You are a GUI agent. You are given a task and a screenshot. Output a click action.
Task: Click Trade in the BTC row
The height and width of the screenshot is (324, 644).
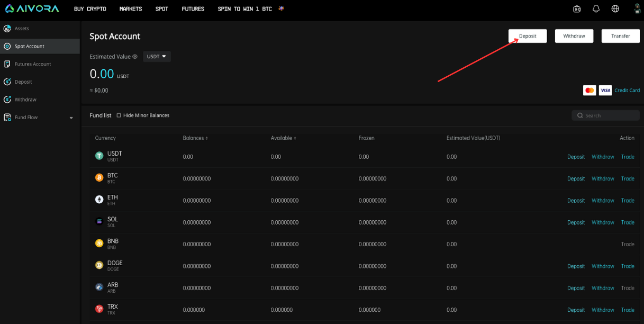(628, 179)
